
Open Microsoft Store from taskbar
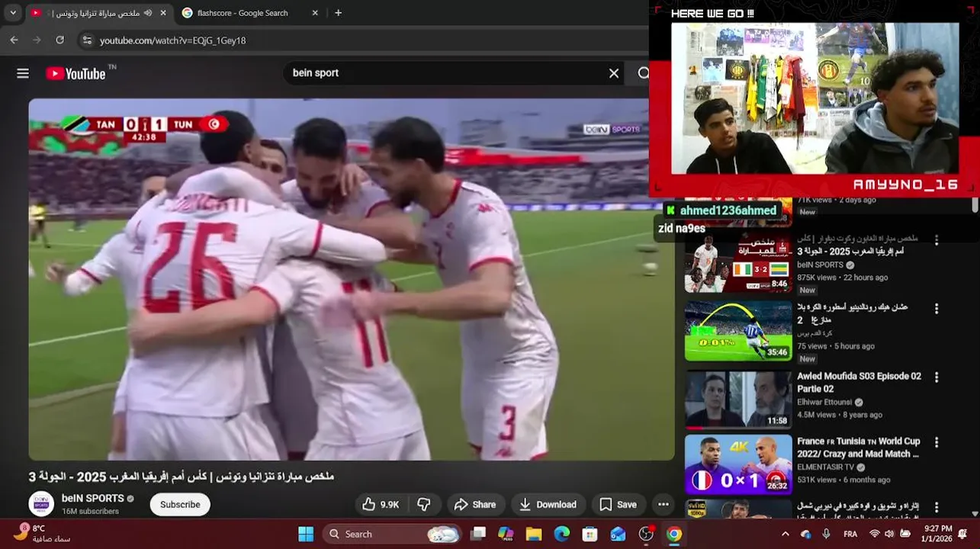coord(590,534)
